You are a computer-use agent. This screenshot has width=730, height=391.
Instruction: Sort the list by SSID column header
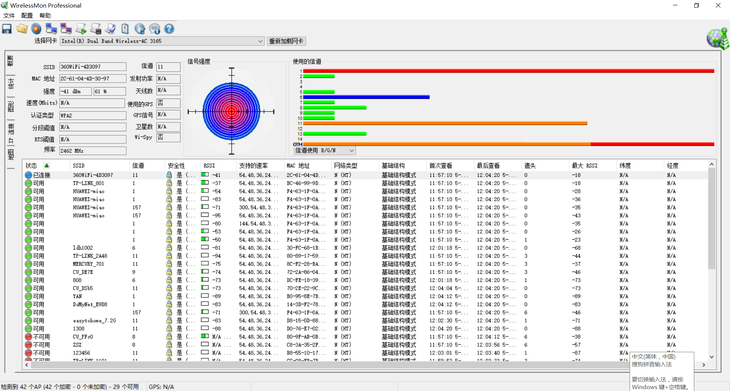(x=100, y=165)
